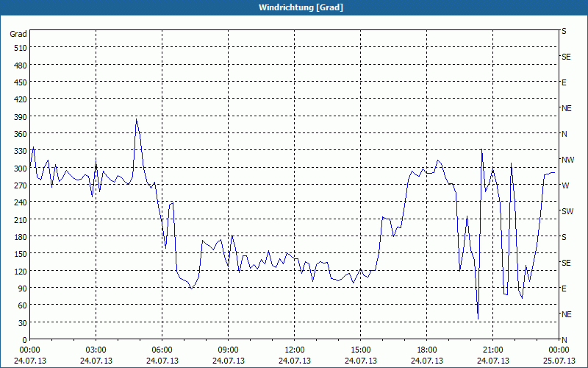The height and width of the screenshot is (368, 588).
Task: Click the chart title Windrichtung [Grad]
Action: [x=301, y=7]
